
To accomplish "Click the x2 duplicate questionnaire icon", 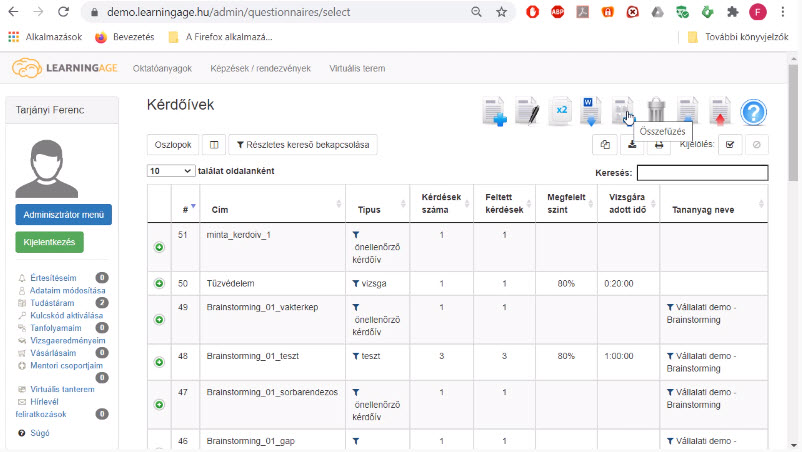I will point(560,111).
